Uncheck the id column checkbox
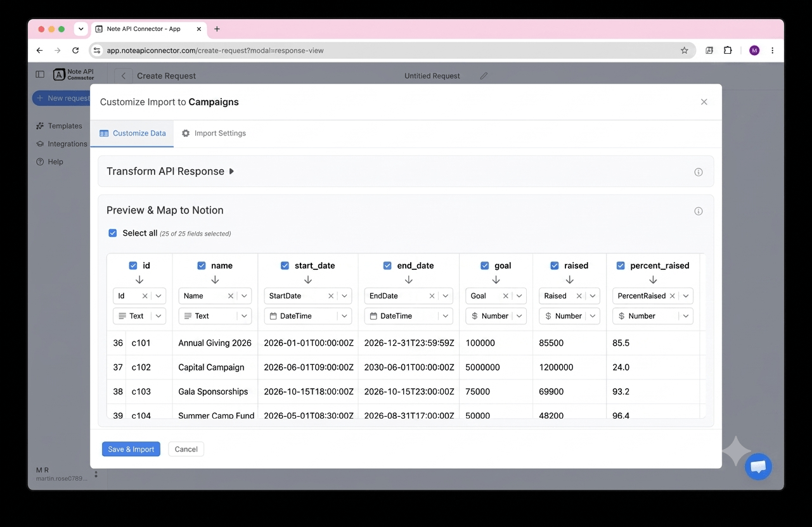This screenshot has width=812, height=527. pos(133,266)
